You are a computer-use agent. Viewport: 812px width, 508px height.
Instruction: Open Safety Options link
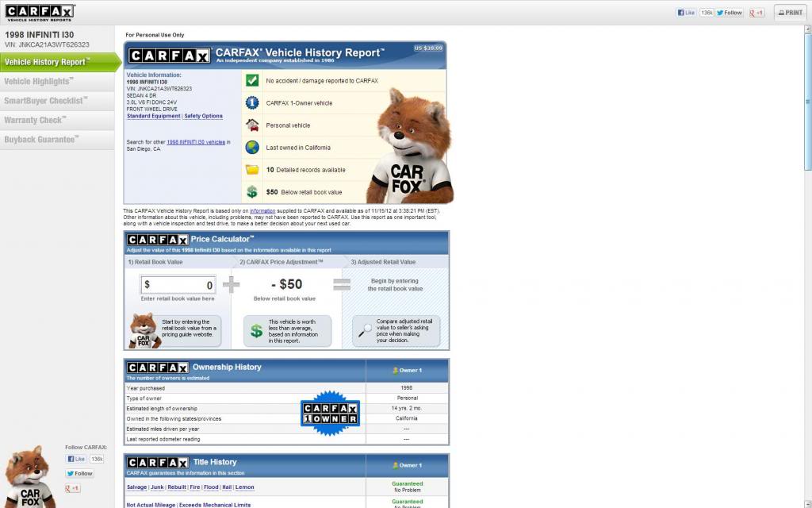click(204, 116)
